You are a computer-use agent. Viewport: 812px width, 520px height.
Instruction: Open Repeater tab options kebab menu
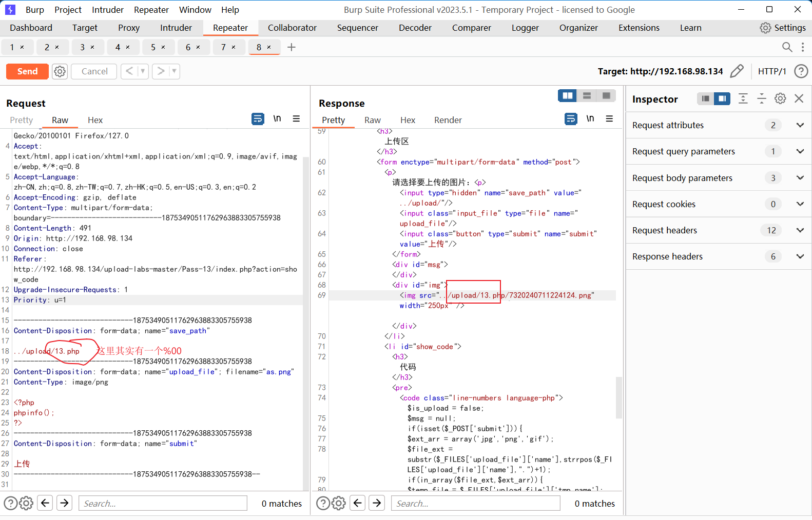tap(803, 47)
